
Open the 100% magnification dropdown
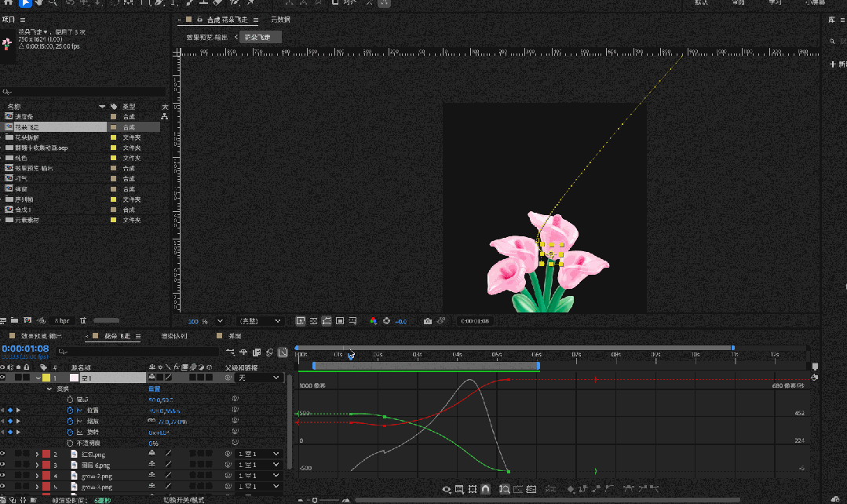219,321
